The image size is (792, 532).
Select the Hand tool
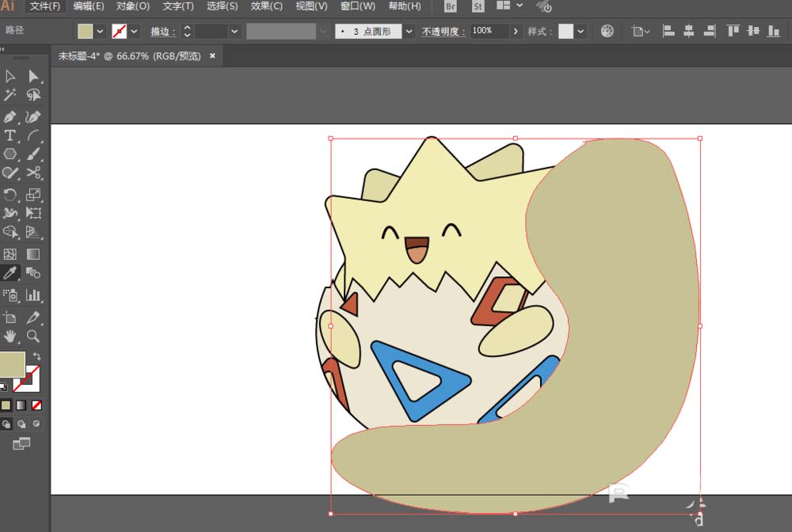pos(10,336)
